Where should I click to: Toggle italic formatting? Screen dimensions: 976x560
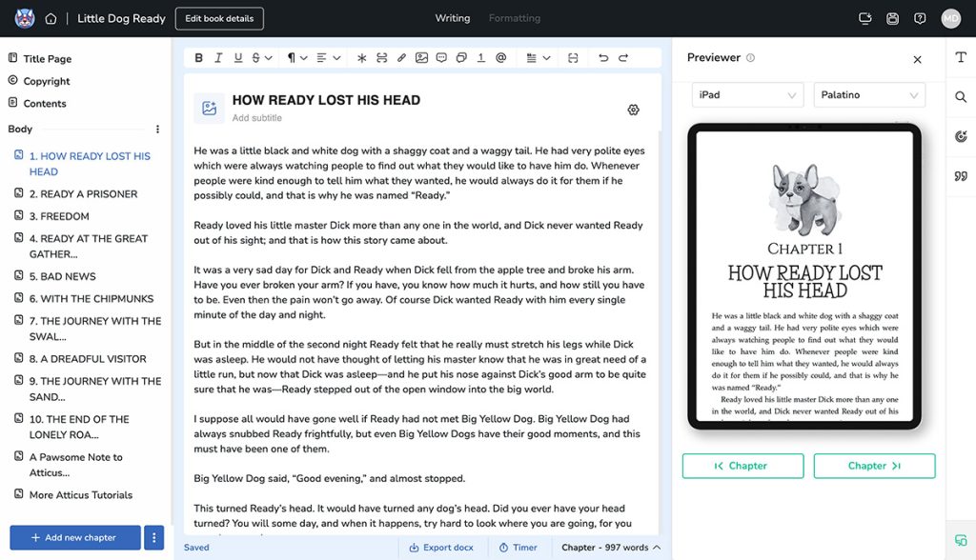[x=218, y=58]
